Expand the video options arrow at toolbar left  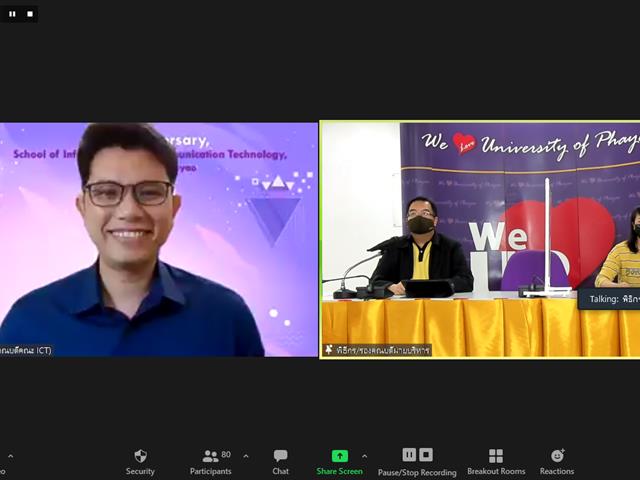pos(11,456)
